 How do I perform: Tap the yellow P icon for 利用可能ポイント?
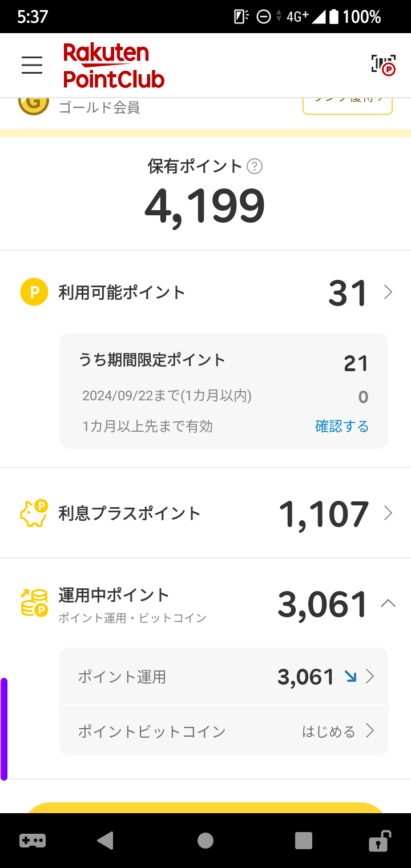click(34, 292)
